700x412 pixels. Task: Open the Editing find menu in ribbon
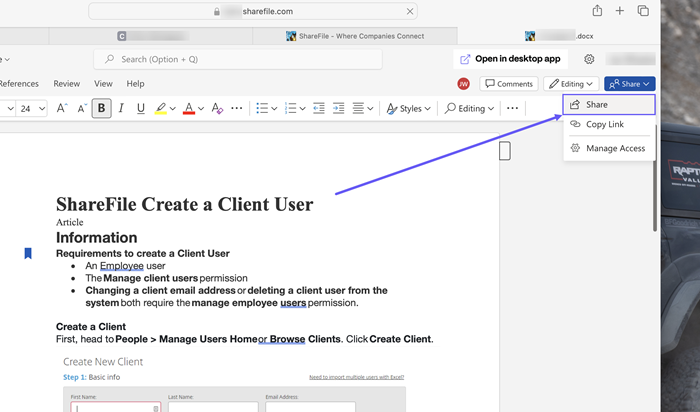click(x=470, y=108)
